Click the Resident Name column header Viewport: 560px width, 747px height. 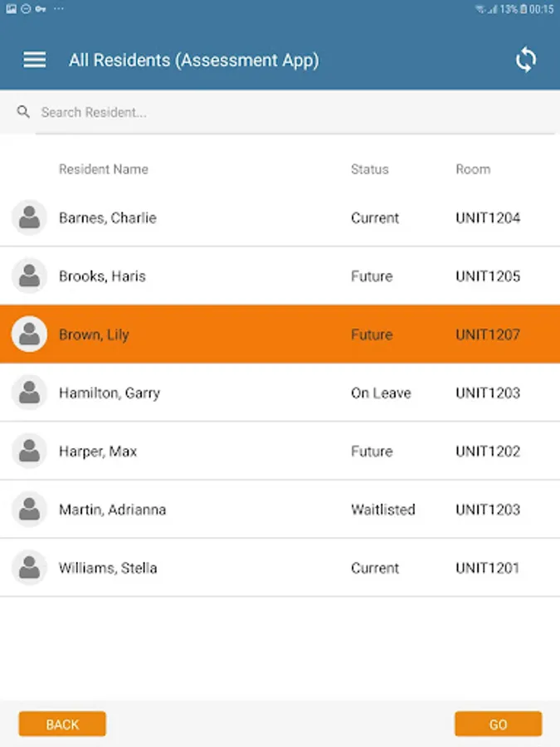(x=104, y=169)
